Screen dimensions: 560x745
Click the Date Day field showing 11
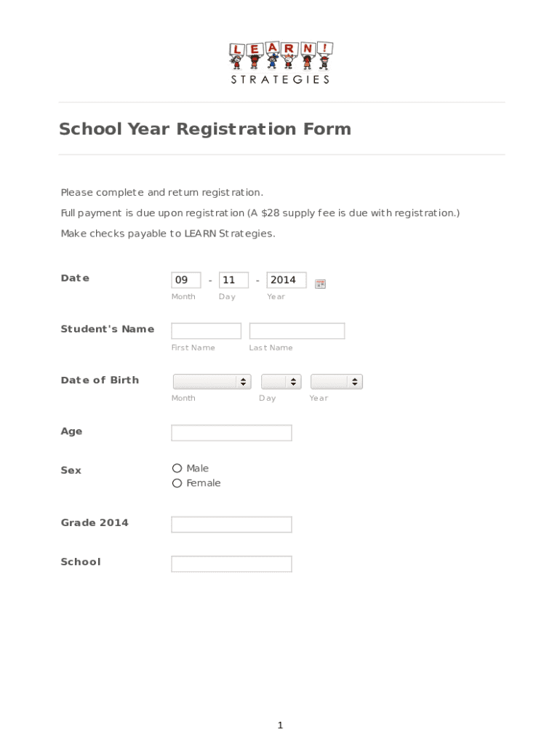coord(233,280)
